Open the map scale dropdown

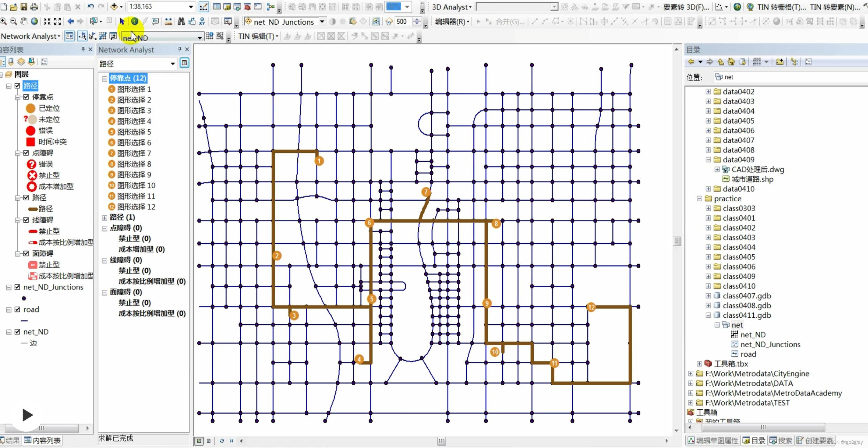tap(191, 7)
